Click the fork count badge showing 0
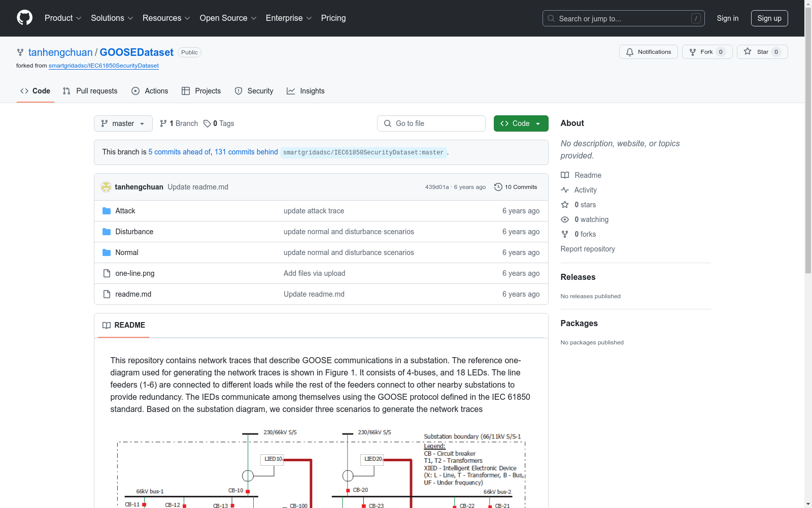Viewport: 812px width, 508px height. 721,52
